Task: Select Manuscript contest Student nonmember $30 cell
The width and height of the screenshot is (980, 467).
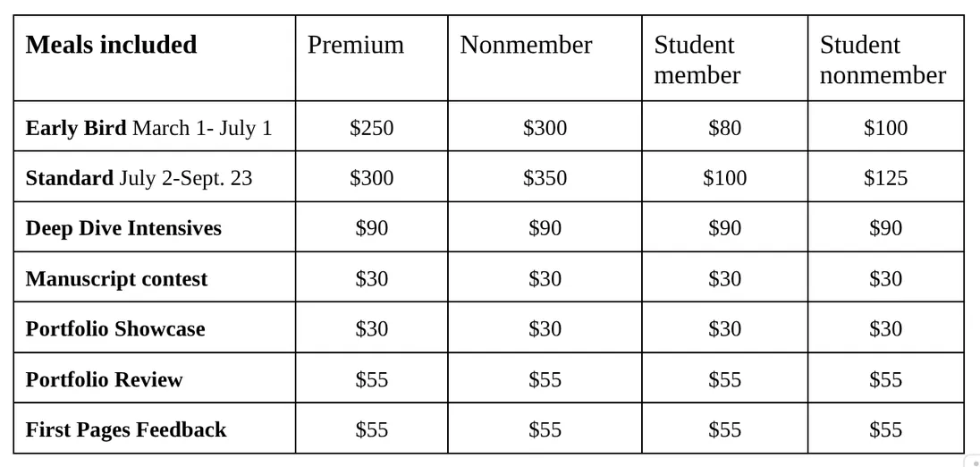Action: pyautogui.click(x=885, y=279)
